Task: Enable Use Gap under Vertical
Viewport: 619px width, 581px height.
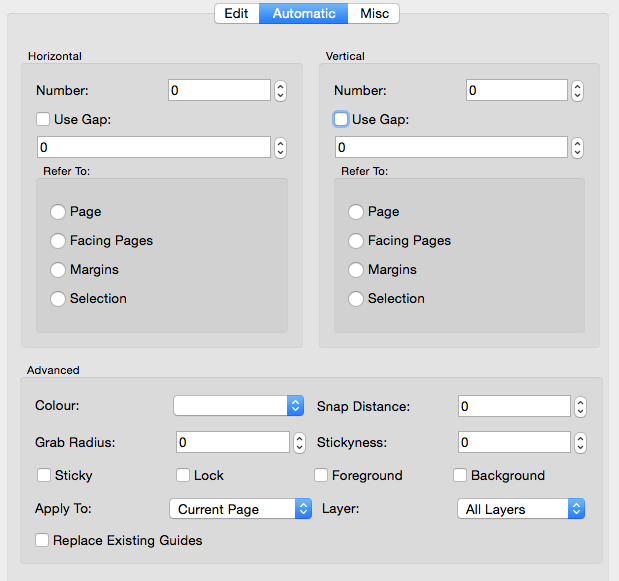Action: [x=341, y=120]
